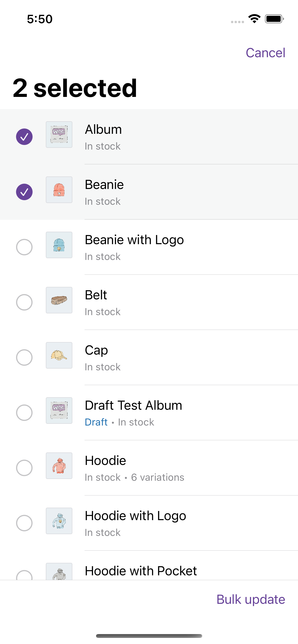The width and height of the screenshot is (298, 644).
Task: Select the Beanie with Logo checkbox
Action: click(x=24, y=247)
